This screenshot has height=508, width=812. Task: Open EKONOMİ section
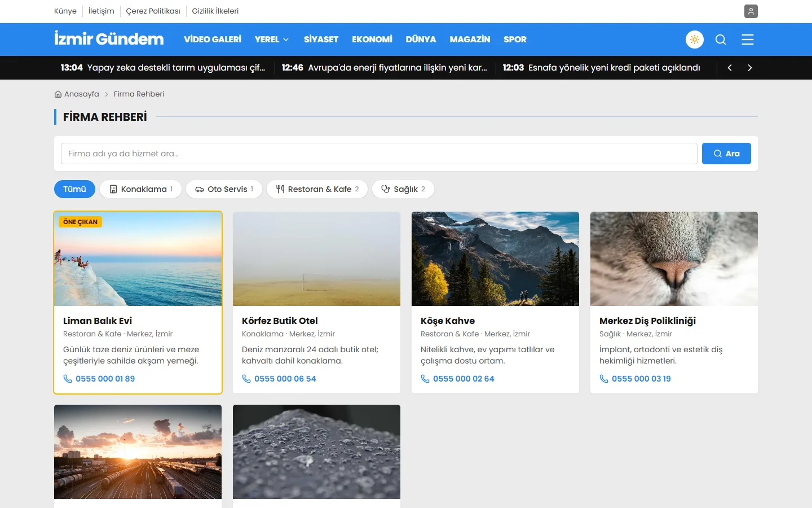tap(372, 40)
